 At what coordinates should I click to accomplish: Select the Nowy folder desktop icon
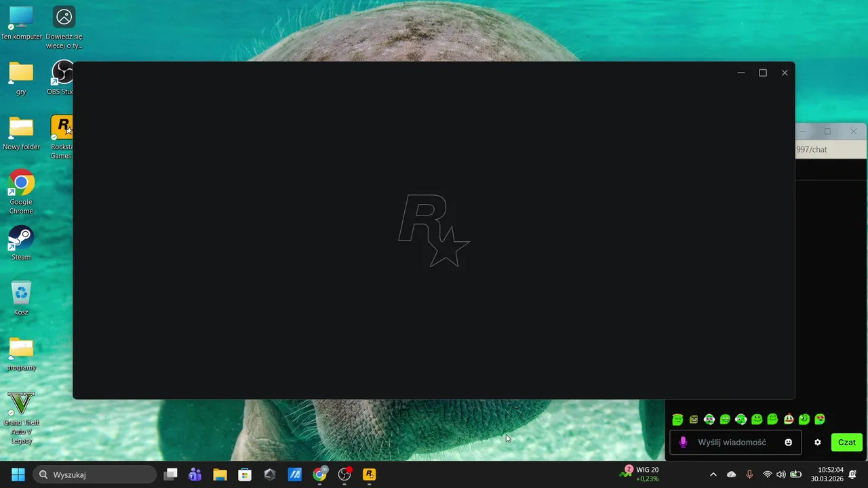click(21, 133)
